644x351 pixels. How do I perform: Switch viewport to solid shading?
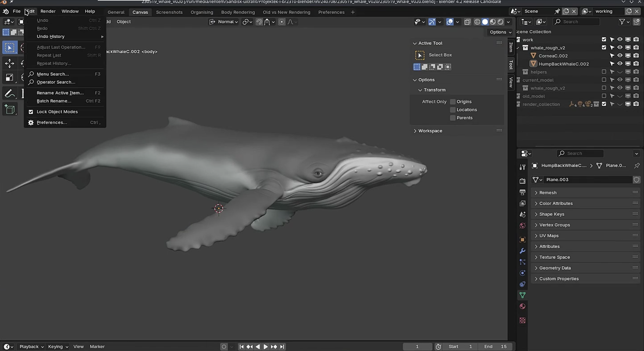(x=485, y=22)
